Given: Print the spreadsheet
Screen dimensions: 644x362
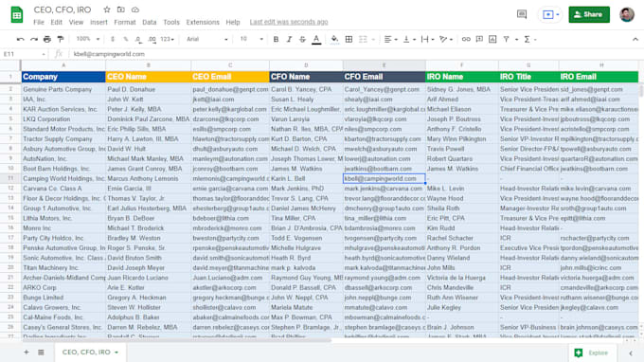Looking at the screenshot, I should pos(47,39).
